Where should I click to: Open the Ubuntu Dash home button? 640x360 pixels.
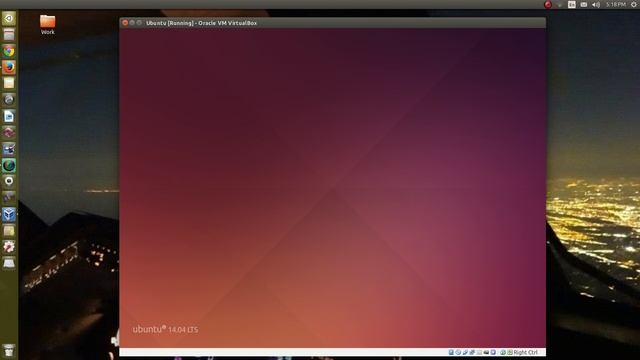point(9,18)
